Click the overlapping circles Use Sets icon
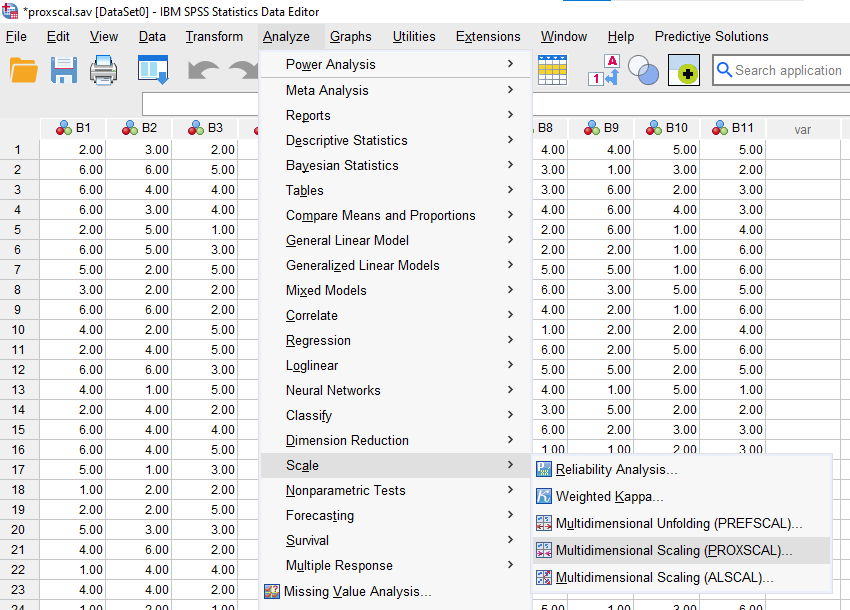Image resolution: width=850 pixels, height=610 pixels. point(644,71)
